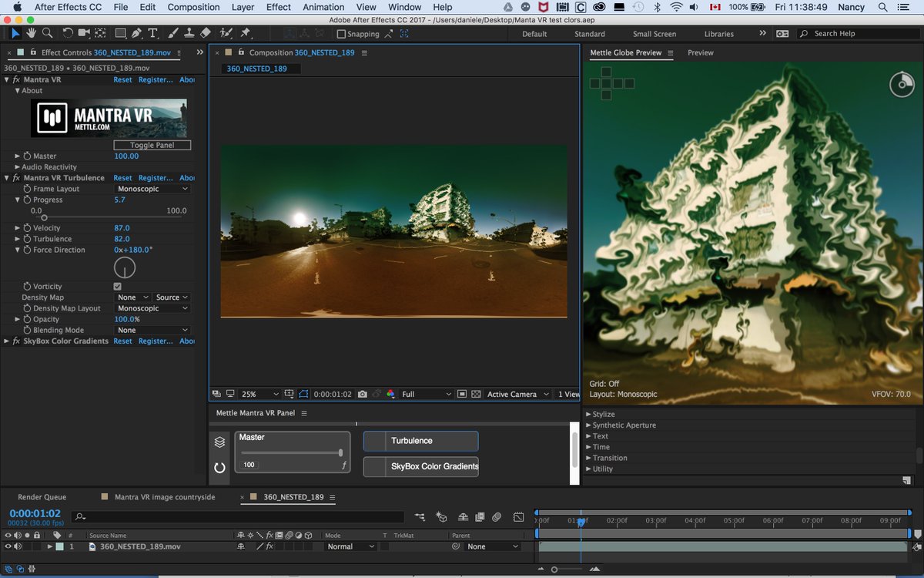The width and height of the screenshot is (924, 578).
Task: Select the Puppet Pin tool
Action: pos(245,33)
